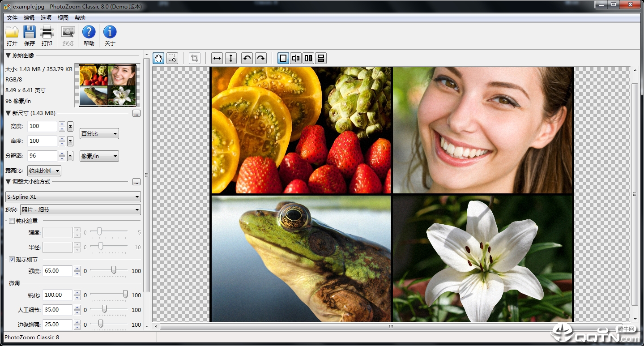644x346 pixels.
Task: Click the 保存 (Save) floppy disk icon
Action: [30, 32]
